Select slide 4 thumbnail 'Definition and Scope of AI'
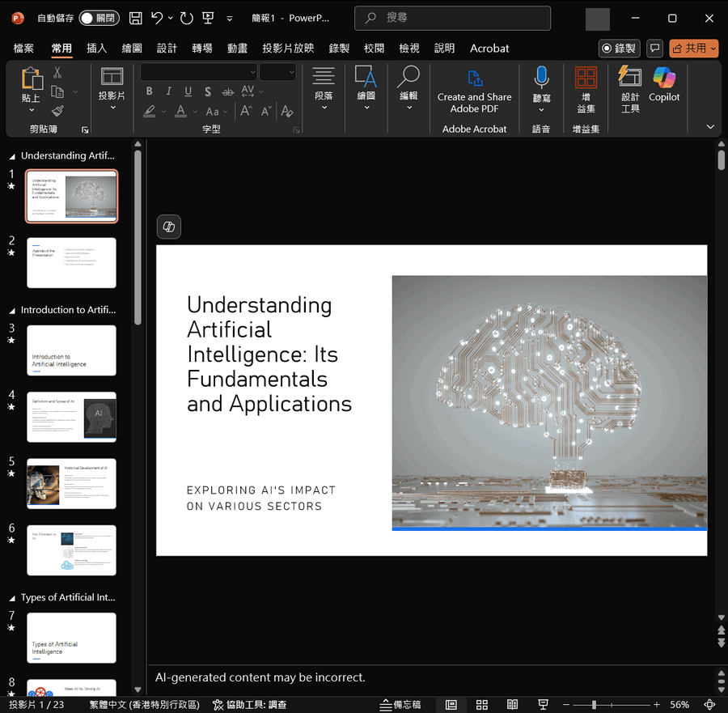Screen dimensions: 728x713 pos(71,417)
